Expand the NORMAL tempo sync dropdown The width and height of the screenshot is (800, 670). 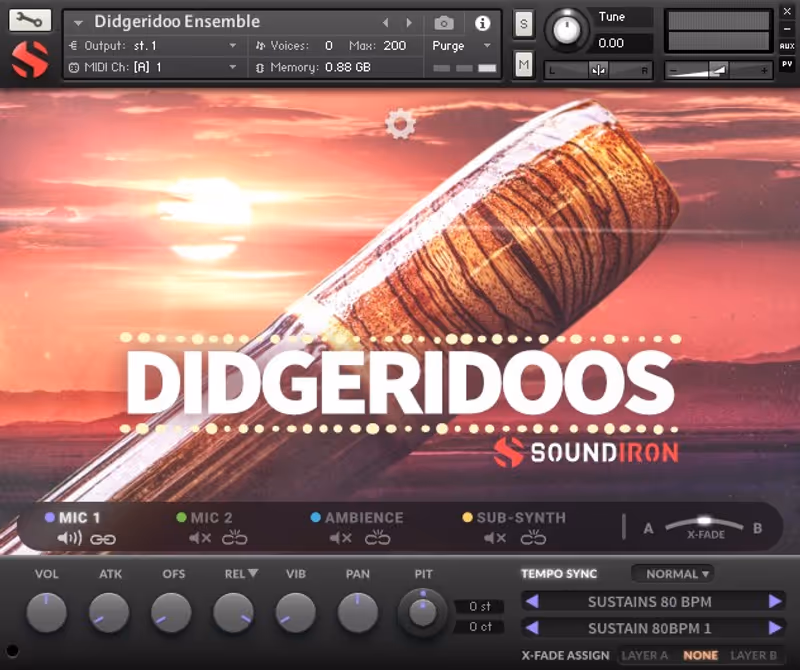673,574
